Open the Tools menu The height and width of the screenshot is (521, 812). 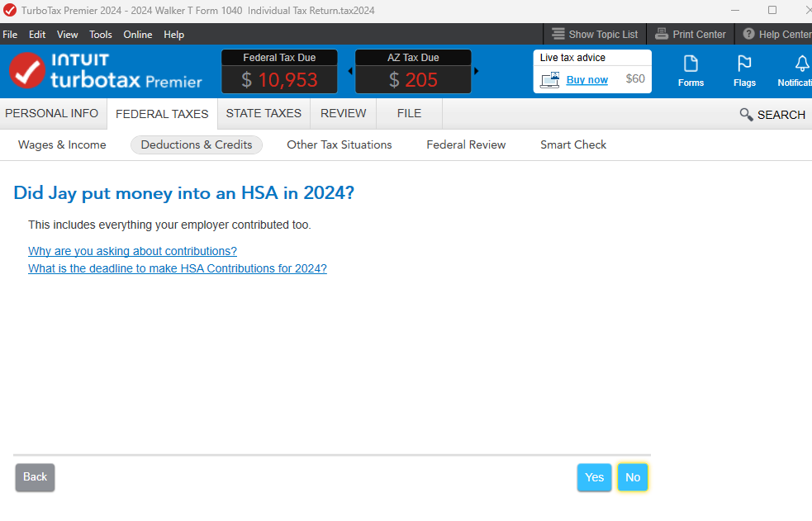(x=101, y=34)
